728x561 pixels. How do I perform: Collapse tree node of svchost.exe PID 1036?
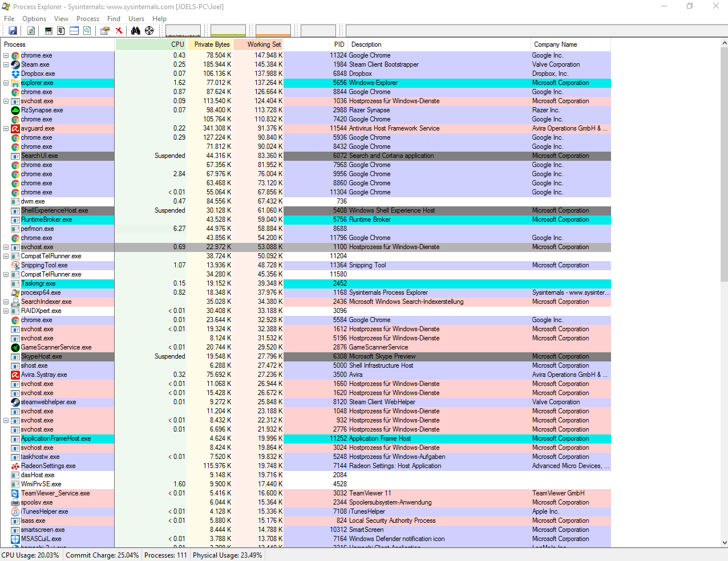[6, 101]
